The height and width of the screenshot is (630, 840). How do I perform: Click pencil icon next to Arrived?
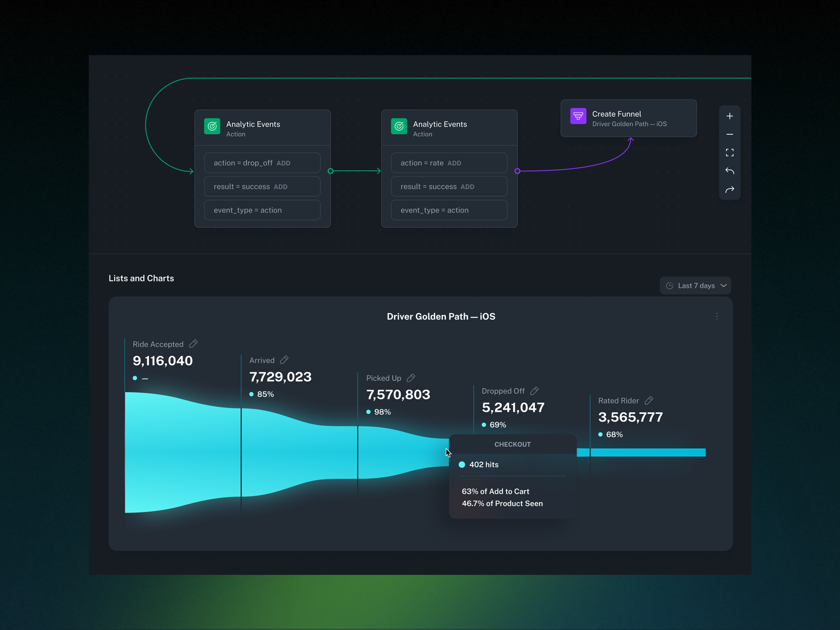[284, 360]
